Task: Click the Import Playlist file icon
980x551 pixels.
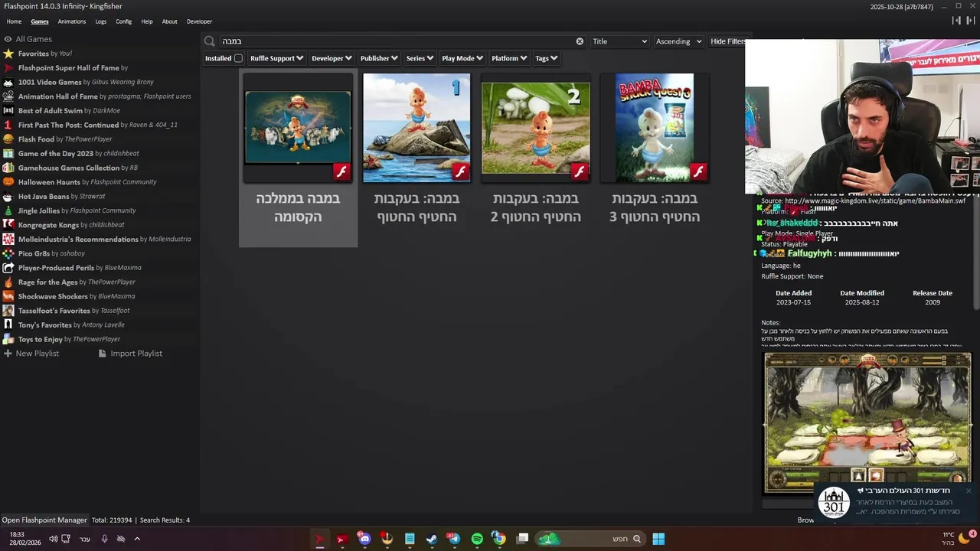Action: 103,354
